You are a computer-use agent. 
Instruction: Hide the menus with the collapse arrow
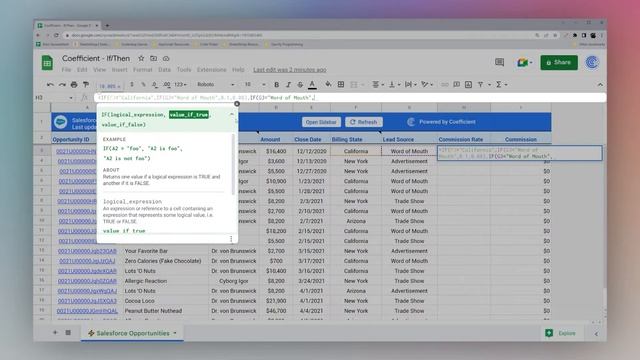coord(600,85)
